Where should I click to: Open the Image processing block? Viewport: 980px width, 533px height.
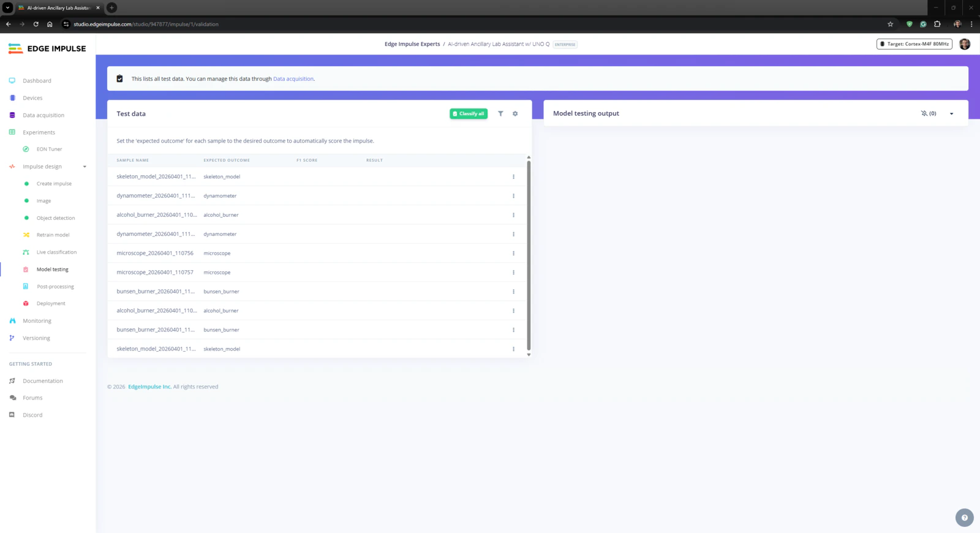[x=43, y=201]
